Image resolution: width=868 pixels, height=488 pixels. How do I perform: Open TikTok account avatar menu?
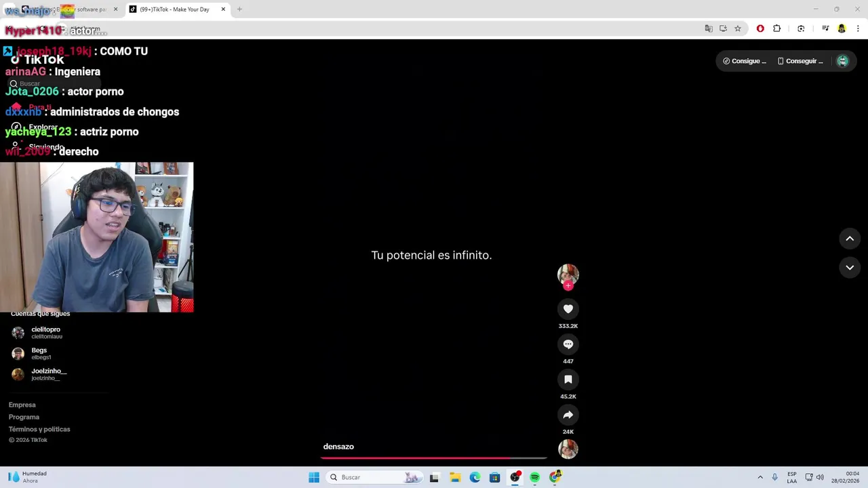pos(842,61)
